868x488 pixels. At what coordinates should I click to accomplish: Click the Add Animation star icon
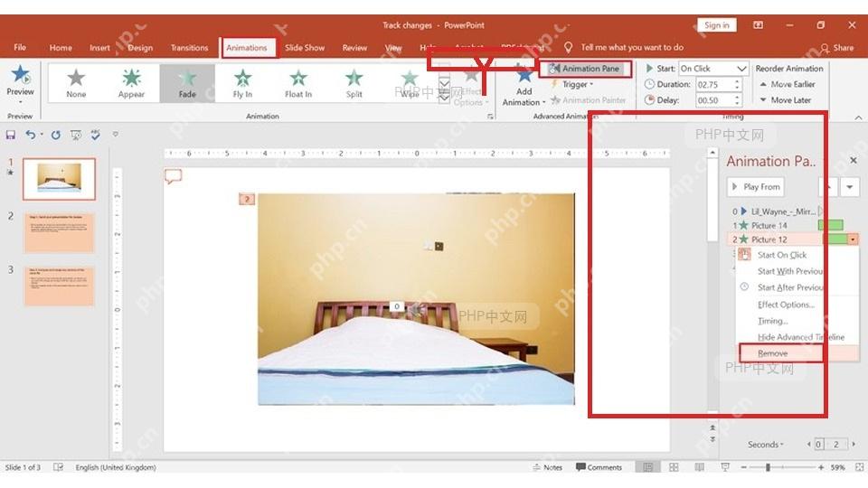524,75
